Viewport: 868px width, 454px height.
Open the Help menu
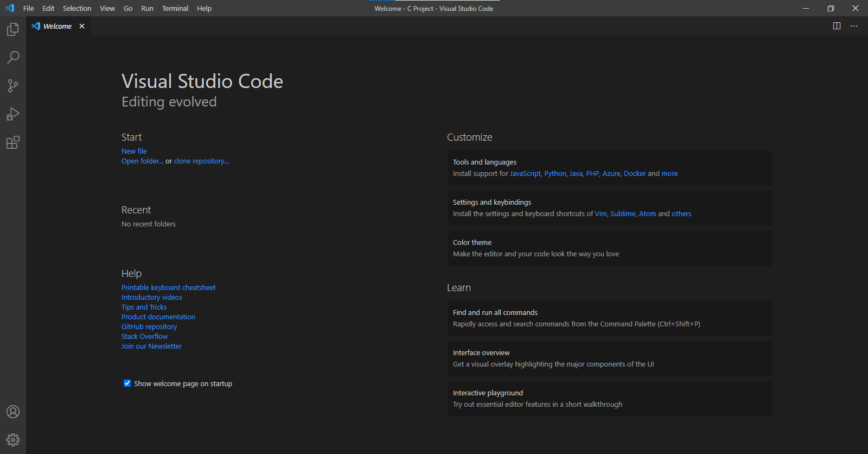205,8
